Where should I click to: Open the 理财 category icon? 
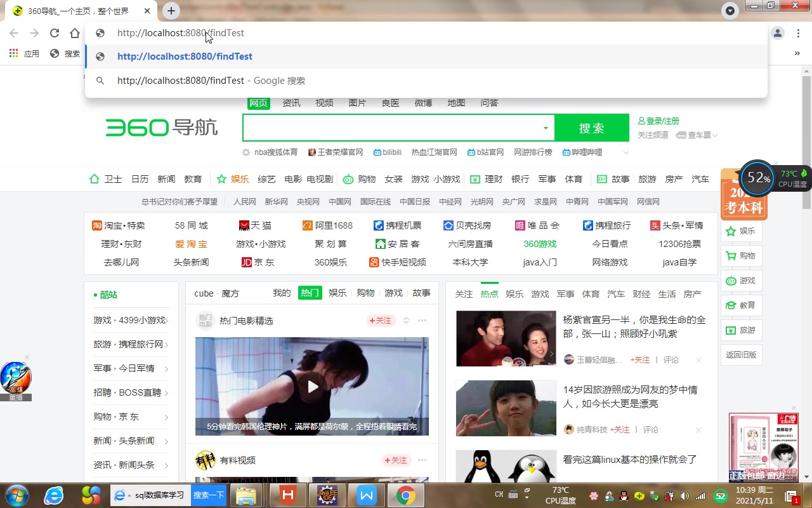tap(486, 179)
